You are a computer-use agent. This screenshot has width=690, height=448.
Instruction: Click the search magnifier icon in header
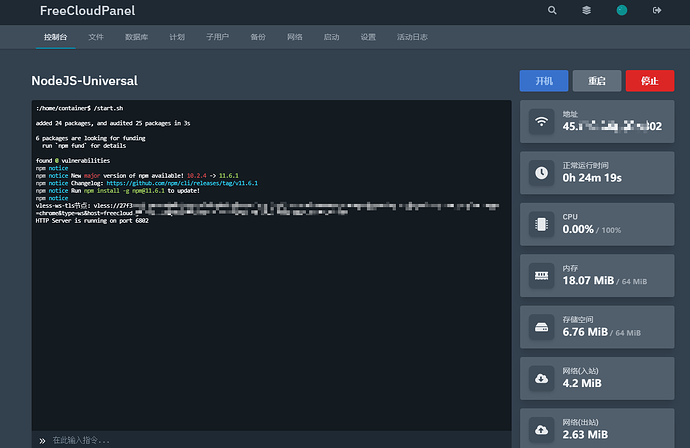553,11
